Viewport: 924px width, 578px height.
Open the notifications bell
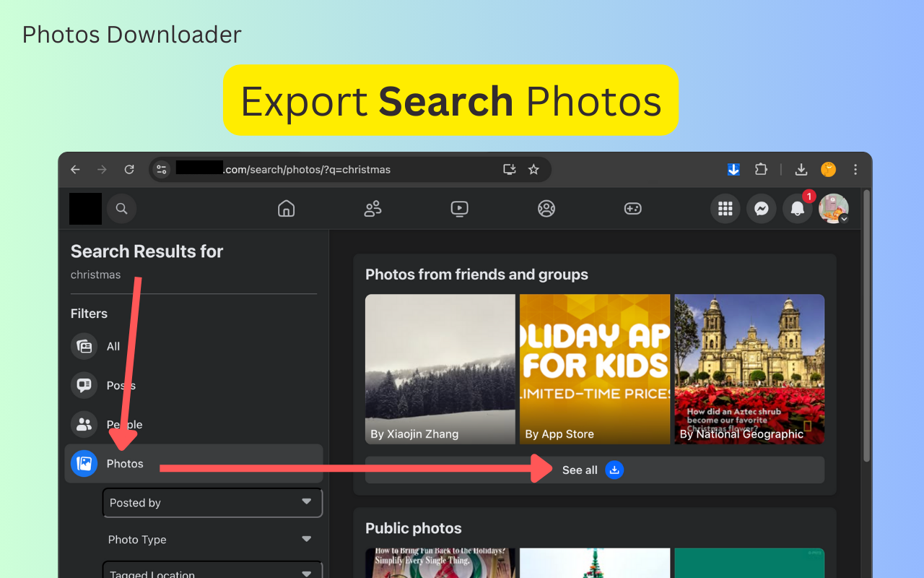[x=797, y=209]
